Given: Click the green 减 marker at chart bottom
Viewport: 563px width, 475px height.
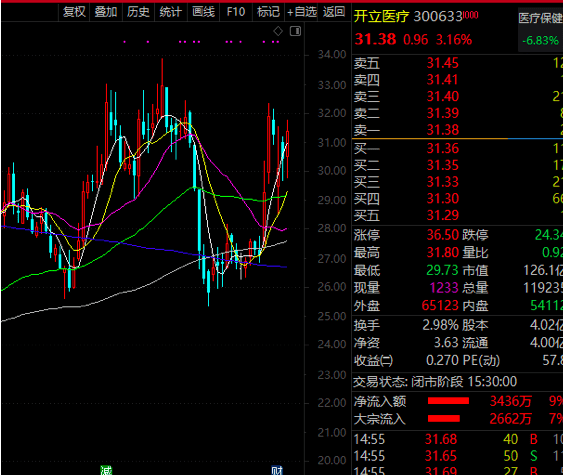Looking at the screenshot, I should 106,470.
